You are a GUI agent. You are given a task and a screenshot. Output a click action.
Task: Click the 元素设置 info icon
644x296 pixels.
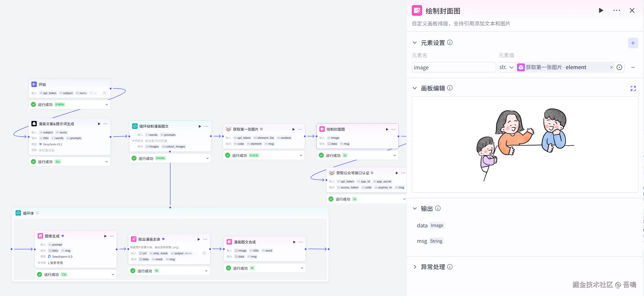point(450,43)
